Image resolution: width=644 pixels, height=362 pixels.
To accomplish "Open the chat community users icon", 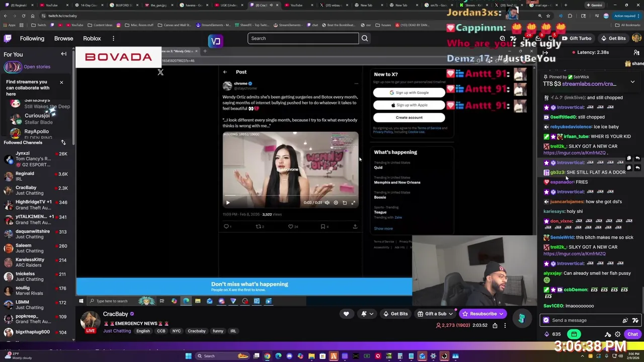I will pyautogui.click(x=636, y=52).
